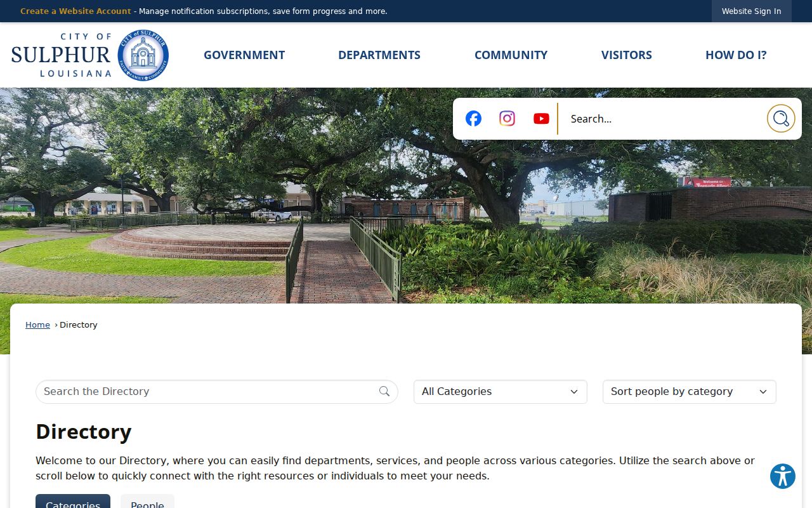Open the city's Facebook page icon
The image size is (812, 508).
coord(473,119)
